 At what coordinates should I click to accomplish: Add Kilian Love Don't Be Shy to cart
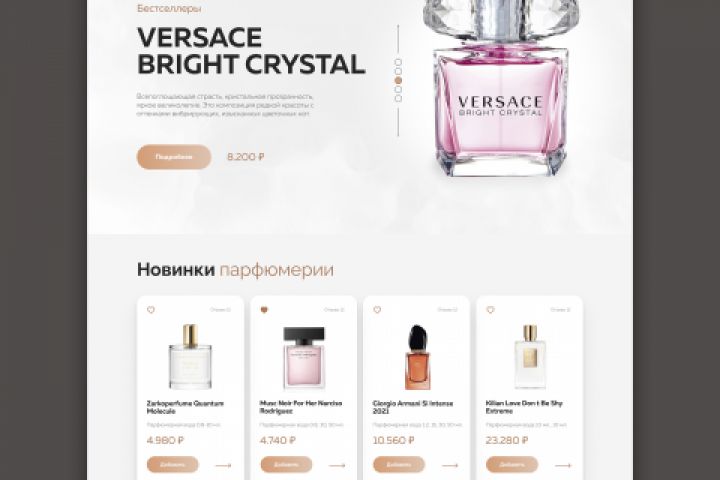click(512, 464)
